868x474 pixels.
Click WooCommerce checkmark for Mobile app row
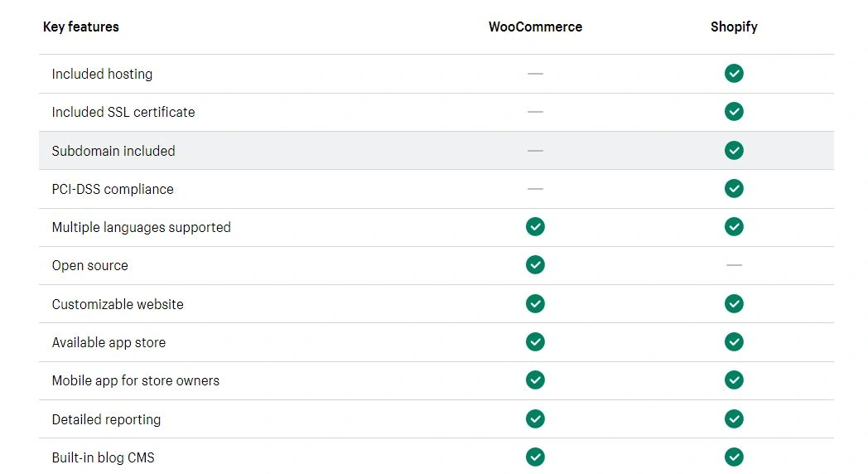pyautogui.click(x=535, y=380)
